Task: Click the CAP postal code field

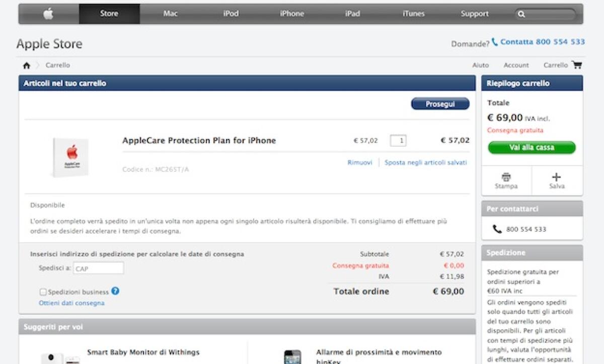Action: (x=98, y=268)
